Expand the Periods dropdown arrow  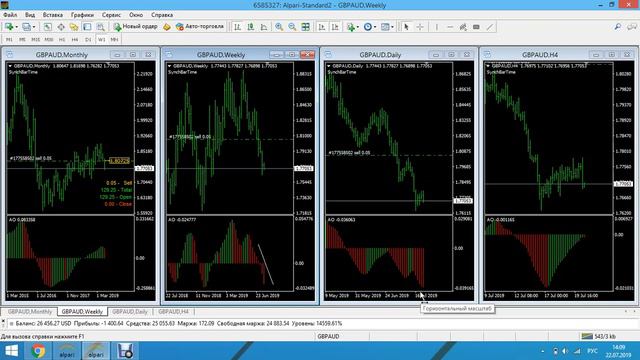375,27
